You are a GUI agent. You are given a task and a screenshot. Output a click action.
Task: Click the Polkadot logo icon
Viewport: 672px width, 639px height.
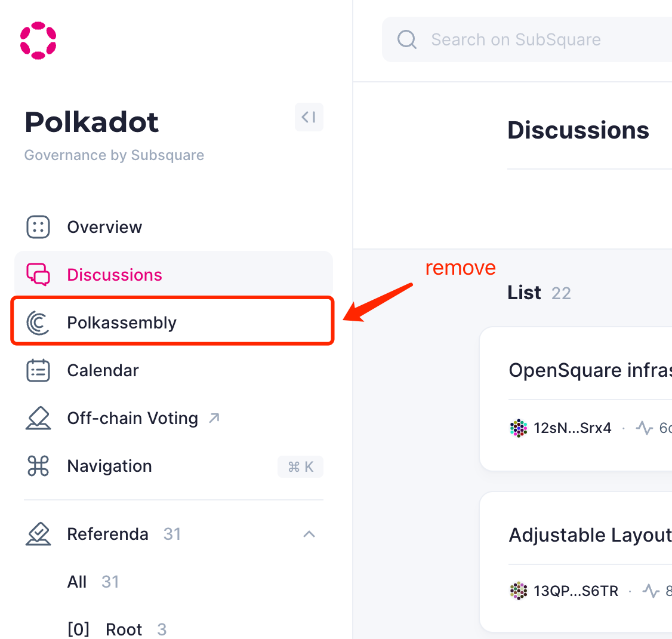pos(38,40)
